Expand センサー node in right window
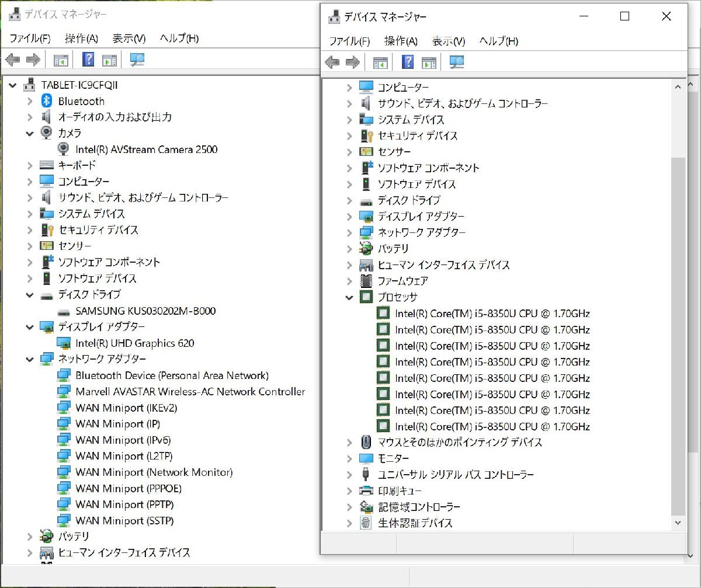Viewport: 701px width, 588px height. [x=349, y=152]
